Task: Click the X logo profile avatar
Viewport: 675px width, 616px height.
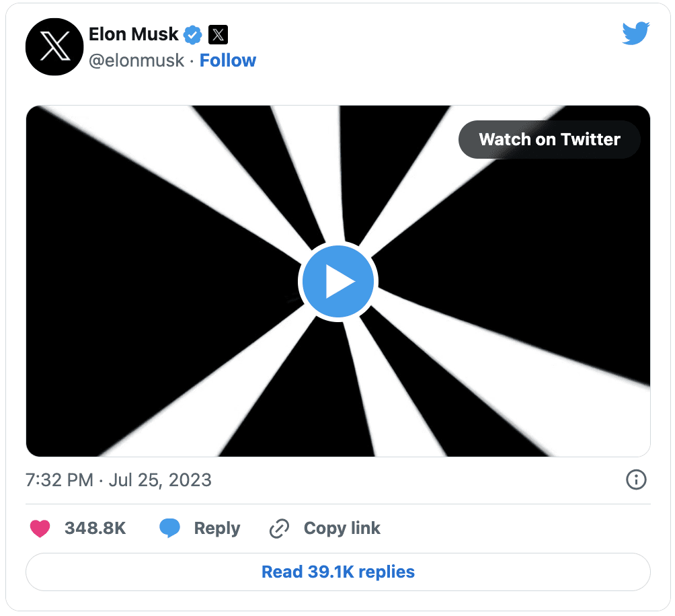Action: pyautogui.click(x=54, y=47)
